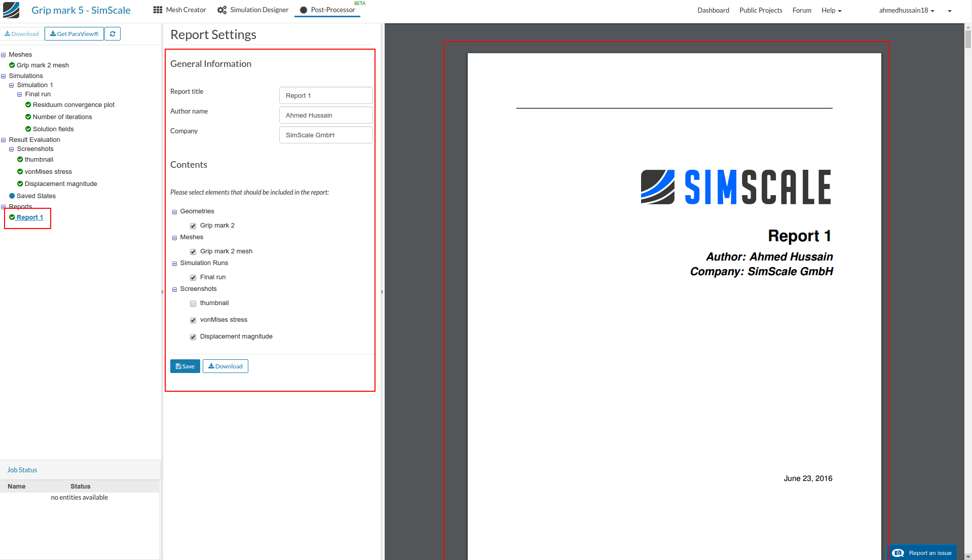Click the Grip mark 5 - SimScale title
Image resolution: width=972 pixels, height=560 pixels.
coord(81,10)
